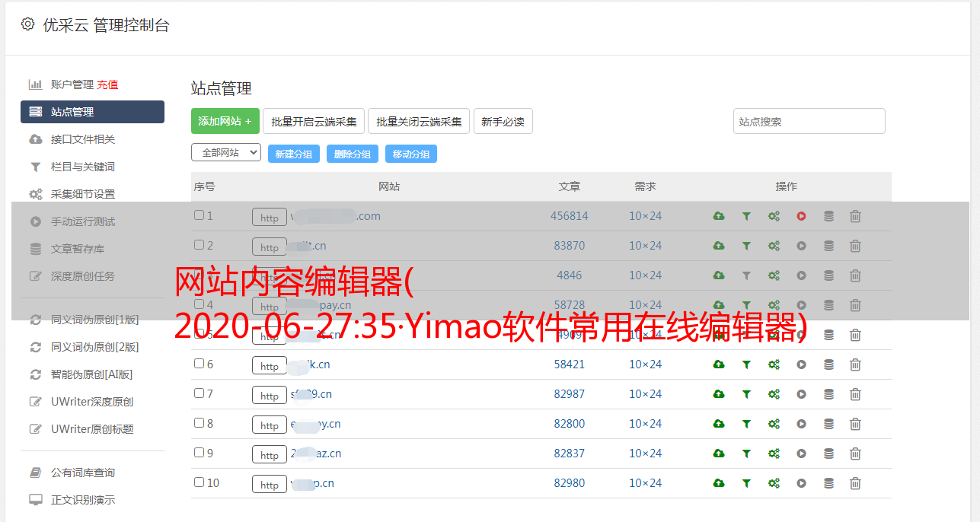Image resolution: width=980 pixels, height=522 pixels.
Task: Tick the checkbox for site 4
Action: [x=199, y=304]
